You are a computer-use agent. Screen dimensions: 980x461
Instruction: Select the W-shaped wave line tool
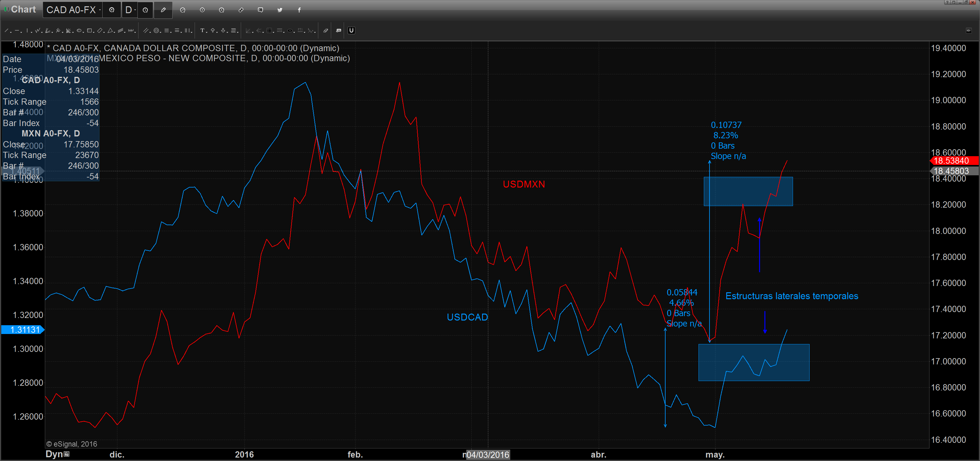pyautogui.click(x=38, y=30)
